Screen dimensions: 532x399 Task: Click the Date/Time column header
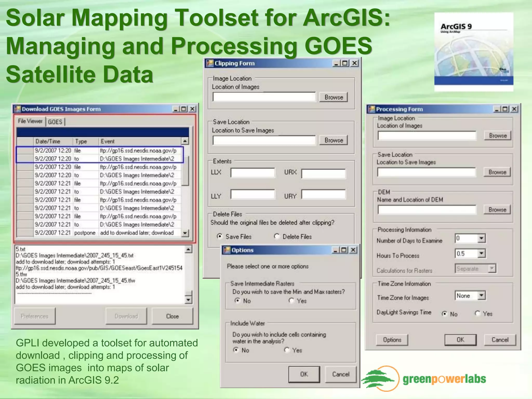click(x=53, y=141)
